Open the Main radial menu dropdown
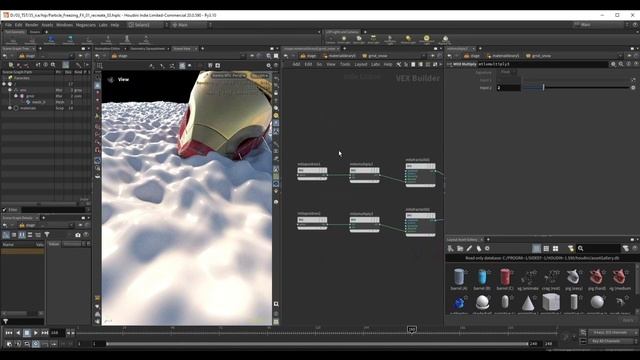 191,25
